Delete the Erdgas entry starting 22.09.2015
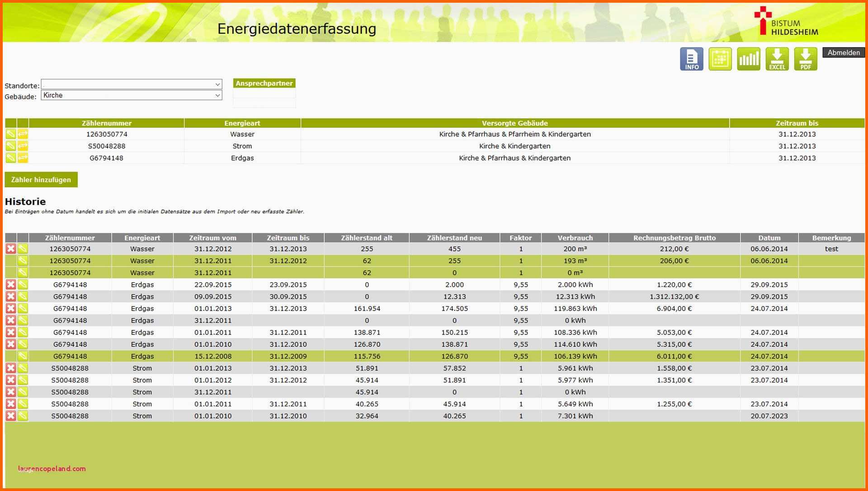The height and width of the screenshot is (491, 868). [x=11, y=284]
